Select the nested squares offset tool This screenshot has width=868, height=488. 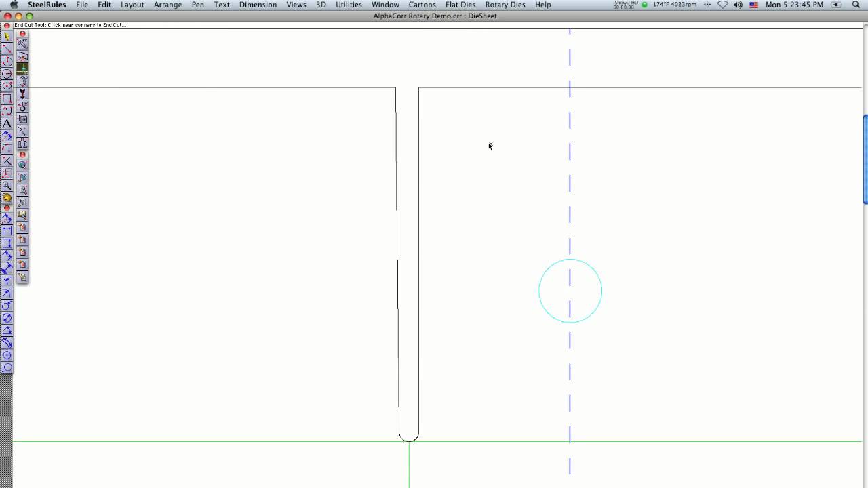pos(22,119)
